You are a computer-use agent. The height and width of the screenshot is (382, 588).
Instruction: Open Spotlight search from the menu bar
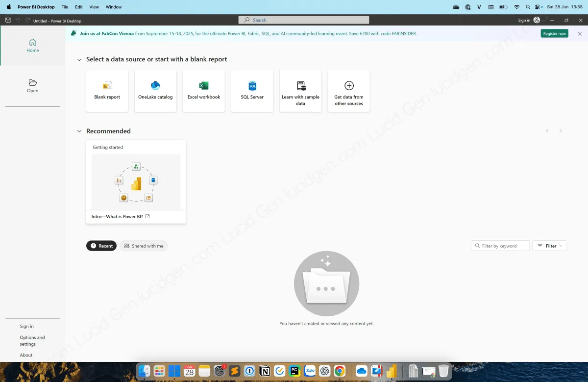tap(527, 7)
